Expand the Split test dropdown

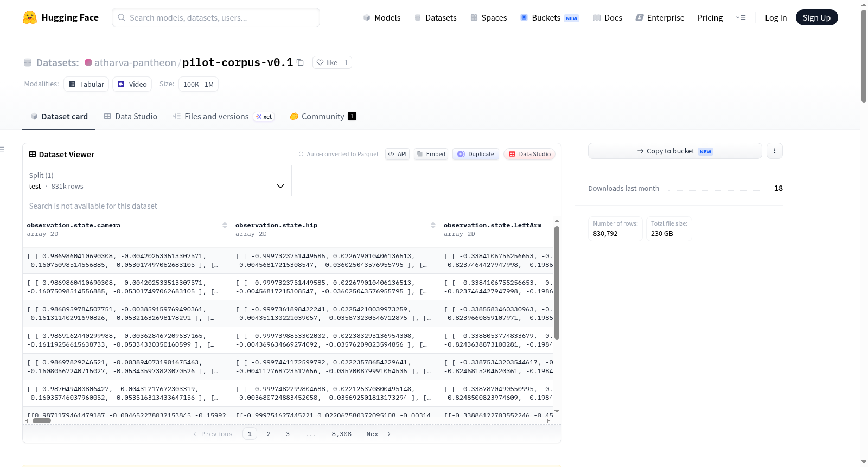(x=157, y=181)
